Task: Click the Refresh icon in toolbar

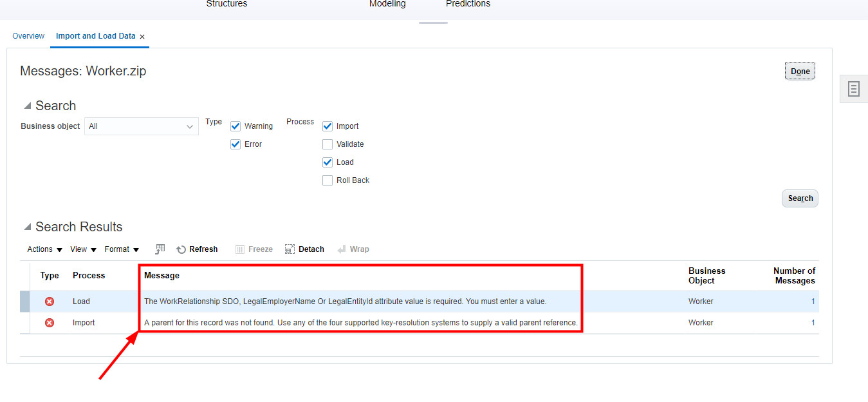Action: 181,250
